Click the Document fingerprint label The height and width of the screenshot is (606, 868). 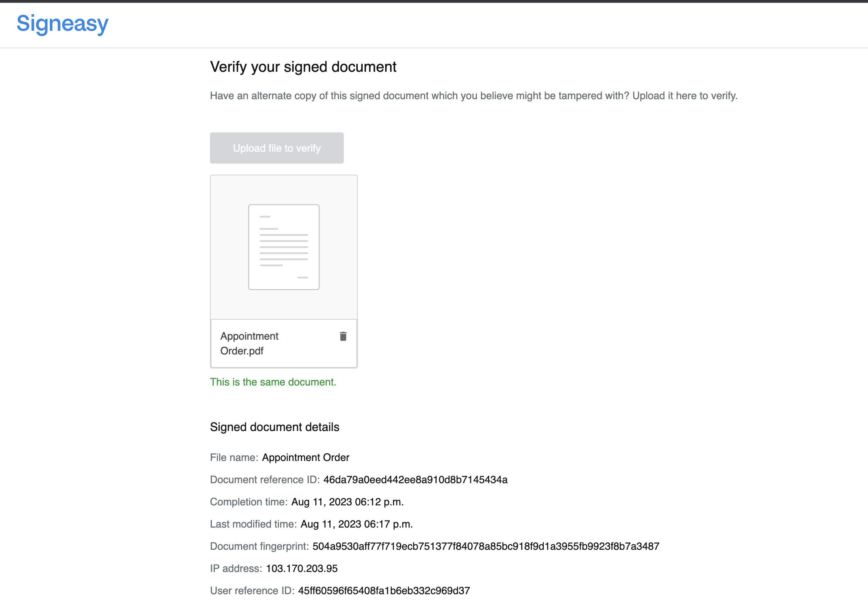(260, 546)
